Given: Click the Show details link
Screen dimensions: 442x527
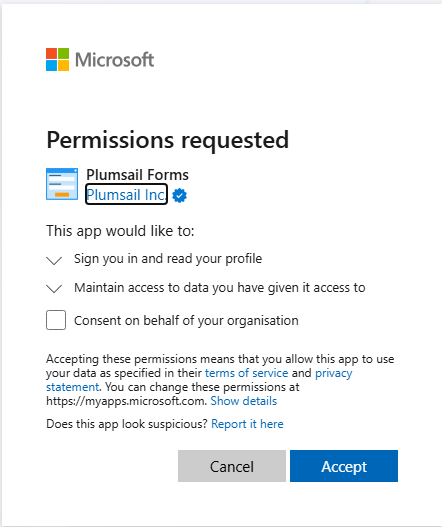Looking at the screenshot, I should click(244, 401).
